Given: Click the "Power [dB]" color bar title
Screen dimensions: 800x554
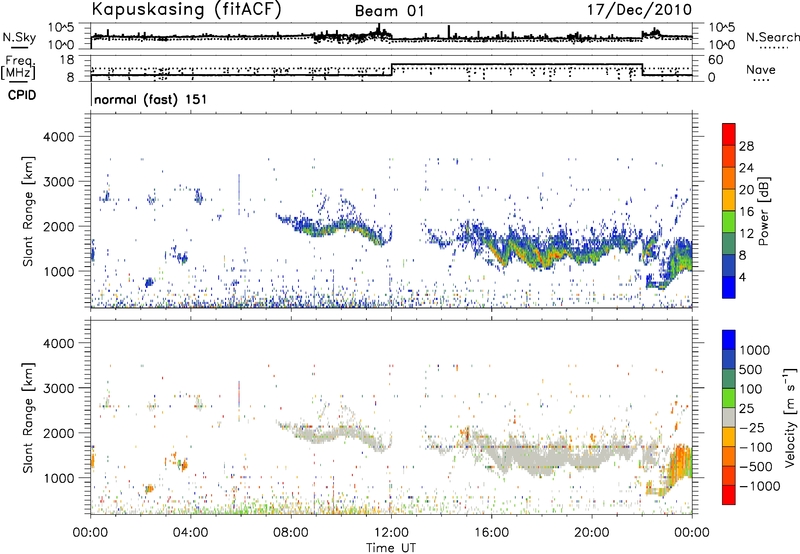Looking at the screenshot, I should click(x=764, y=211).
